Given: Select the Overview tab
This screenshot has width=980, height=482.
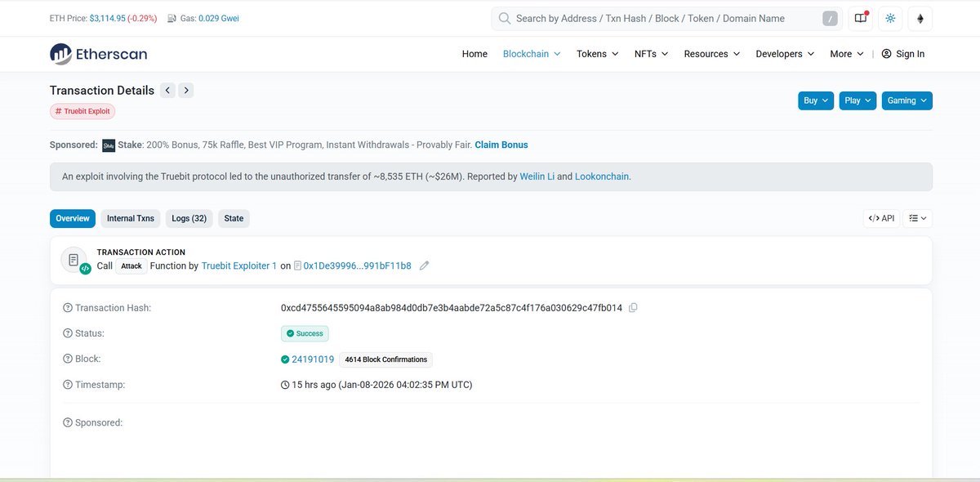Looking at the screenshot, I should click(x=73, y=218).
